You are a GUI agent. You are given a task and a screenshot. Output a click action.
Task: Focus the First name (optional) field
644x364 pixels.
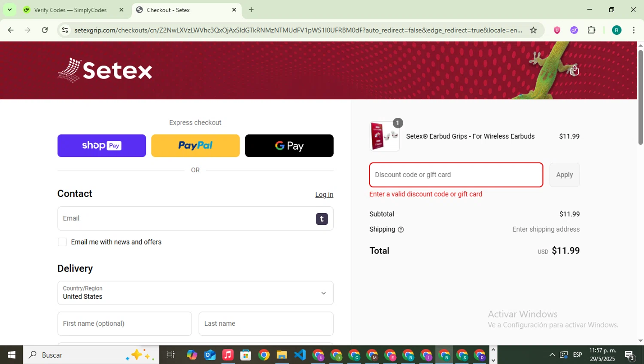pos(125,324)
